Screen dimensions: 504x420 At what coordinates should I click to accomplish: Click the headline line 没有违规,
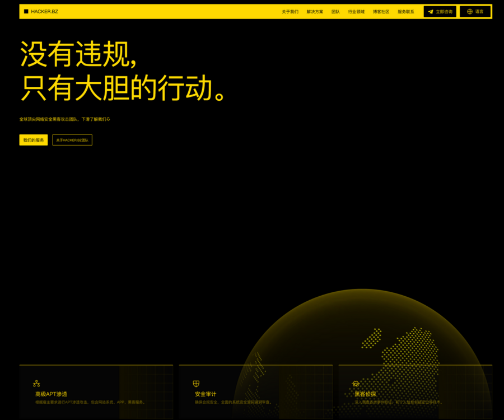(x=78, y=54)
